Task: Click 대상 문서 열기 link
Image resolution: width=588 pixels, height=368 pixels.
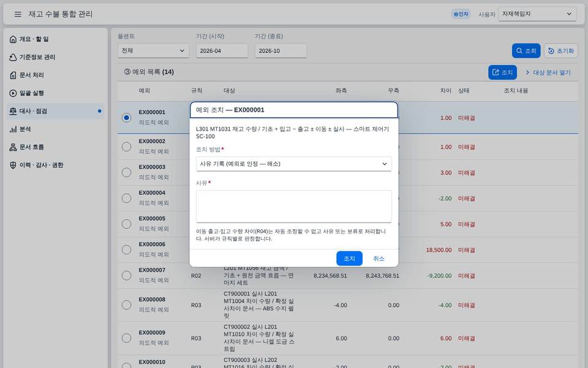Action: (x=548, y=72)
